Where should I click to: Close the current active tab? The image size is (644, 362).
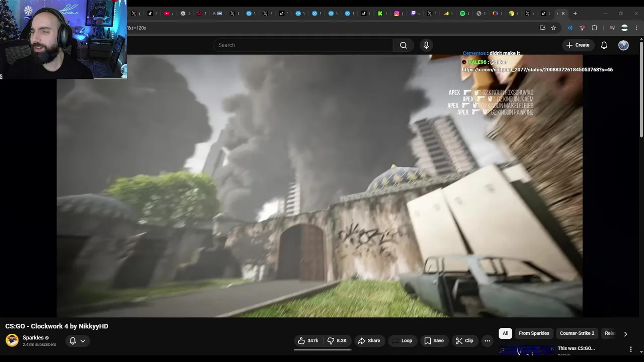click(563, 14)
